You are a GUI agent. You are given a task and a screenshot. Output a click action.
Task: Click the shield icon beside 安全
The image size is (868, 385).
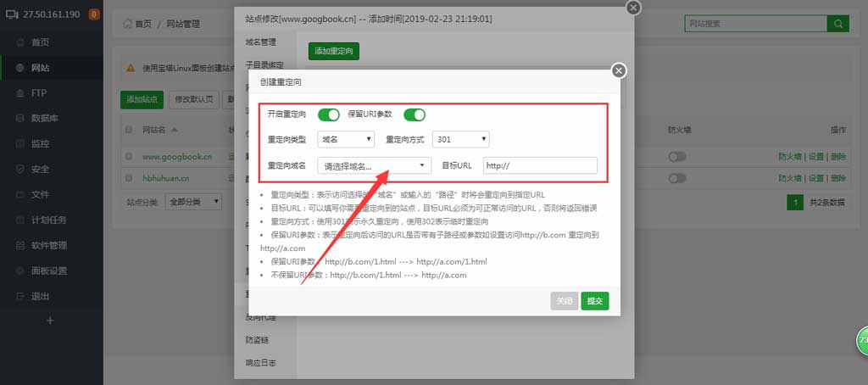coord(20,169)
